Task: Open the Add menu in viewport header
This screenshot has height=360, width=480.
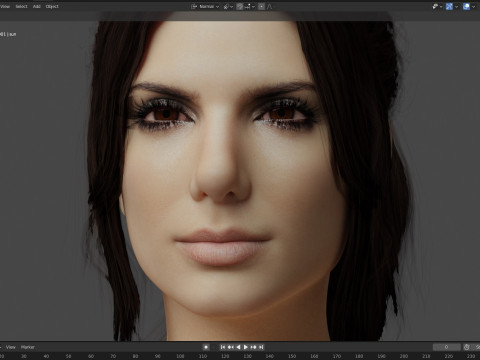Action: (x=37, y=6)
